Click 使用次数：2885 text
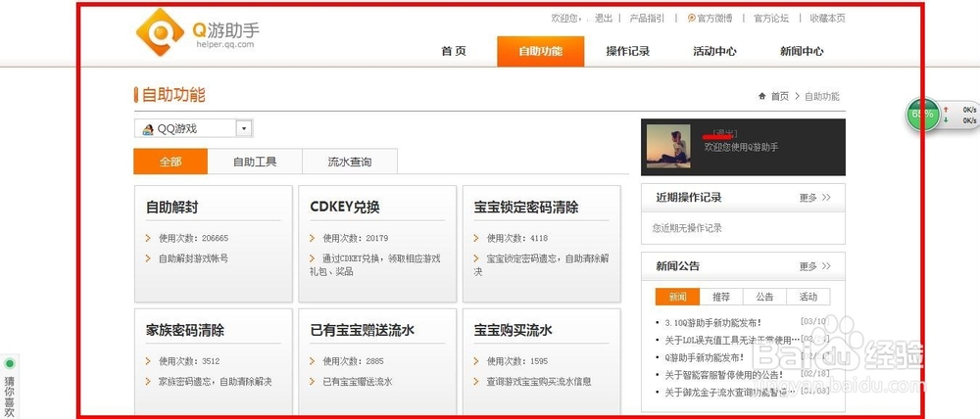 tap(353, 361)
